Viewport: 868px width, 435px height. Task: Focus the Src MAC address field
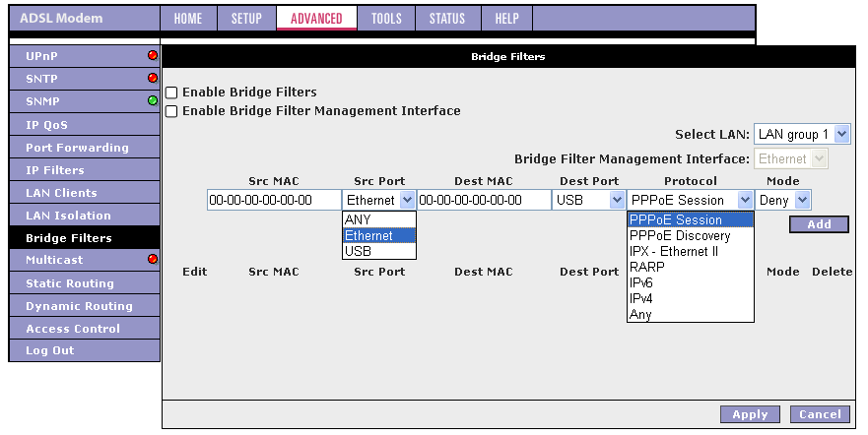pos(274,201)
